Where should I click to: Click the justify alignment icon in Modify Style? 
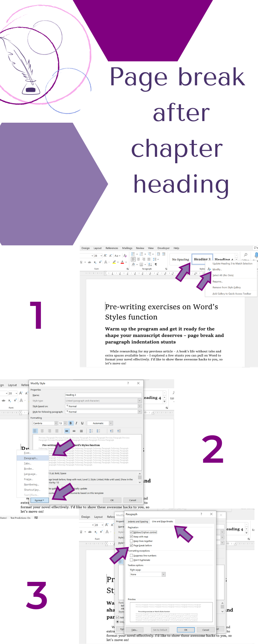point(57,431)
